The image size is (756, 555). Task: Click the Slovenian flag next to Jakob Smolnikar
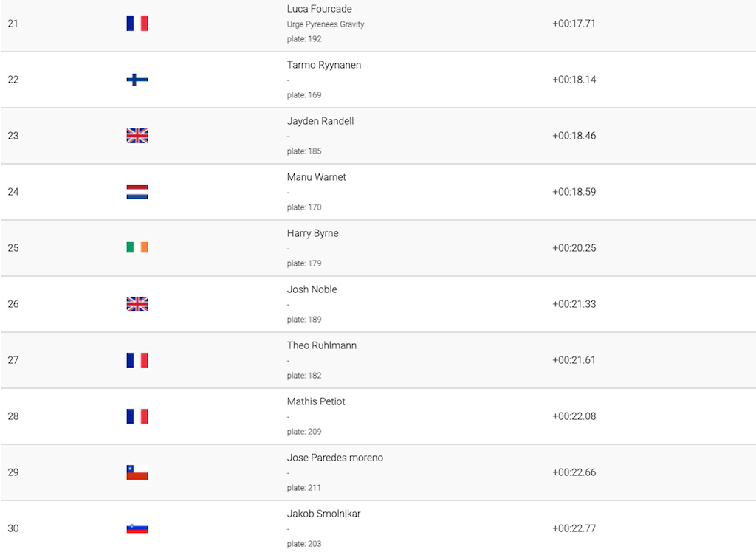[137, 528]
